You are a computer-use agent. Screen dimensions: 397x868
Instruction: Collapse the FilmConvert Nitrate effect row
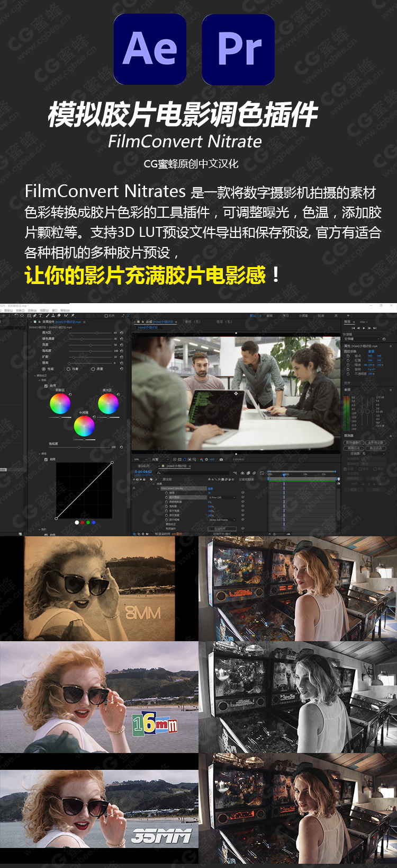click(158, 489)
